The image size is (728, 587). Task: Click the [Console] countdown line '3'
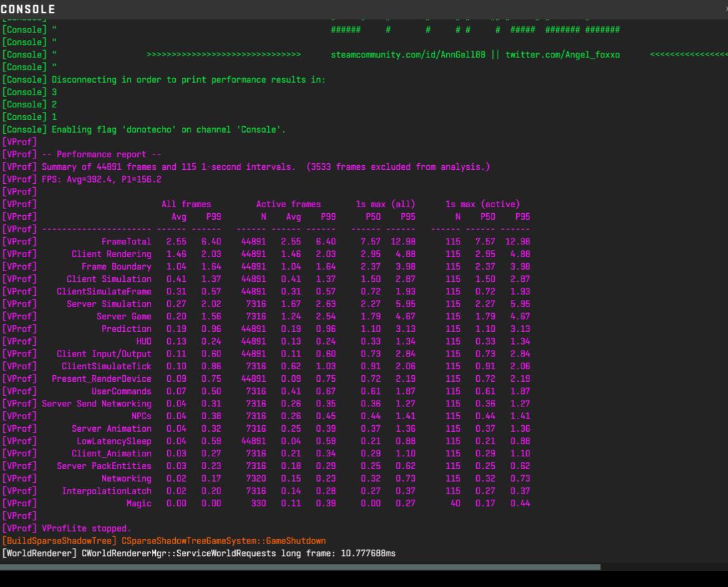point(30,92)
